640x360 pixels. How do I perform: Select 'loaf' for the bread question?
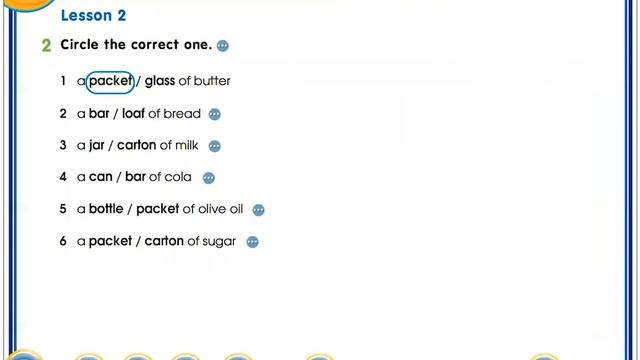tap(133, 113)
